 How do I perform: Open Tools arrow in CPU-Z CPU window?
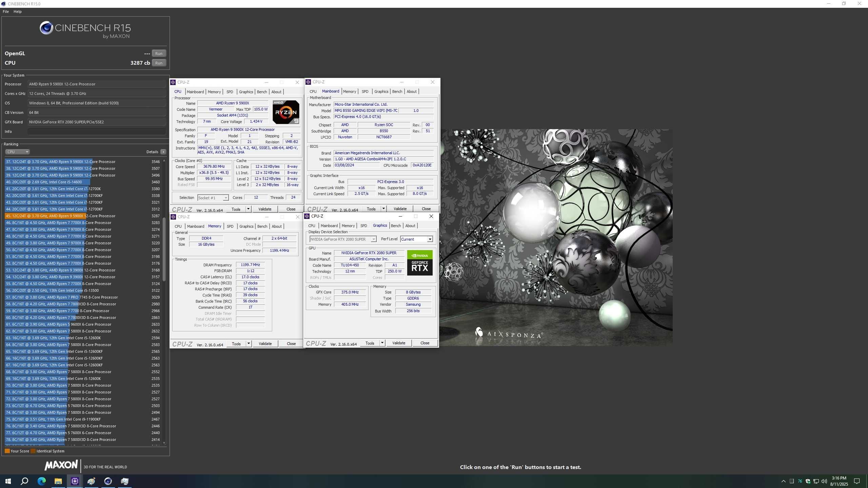pos(248,209)
